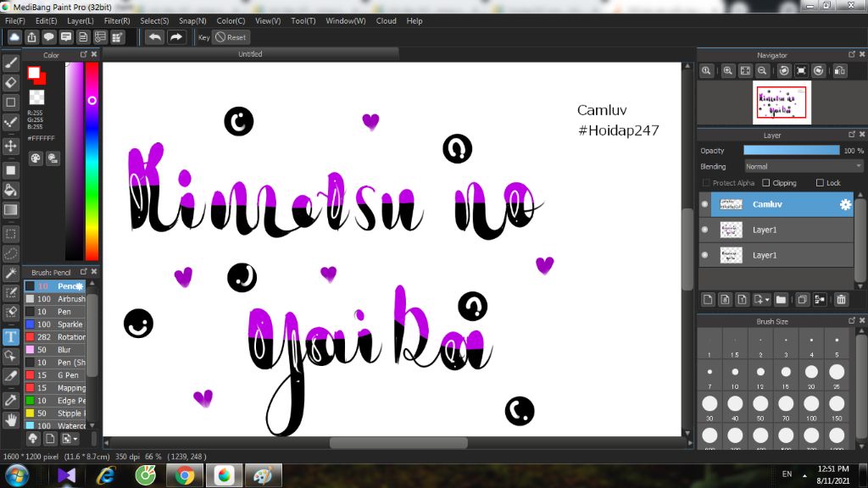
Task: Click the grid-shaped icon in top toolbar
Action: (x=117, y=37)
